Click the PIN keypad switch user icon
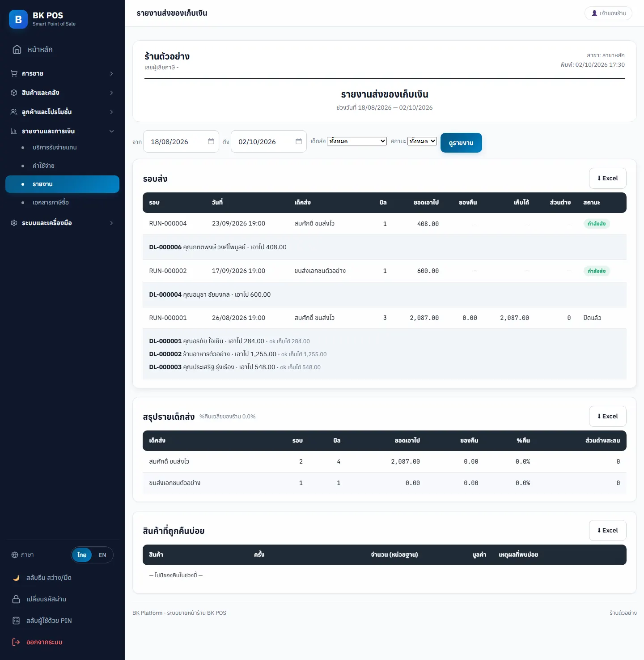Viewport: 644px width, 660px height. (x=16, y=621)
